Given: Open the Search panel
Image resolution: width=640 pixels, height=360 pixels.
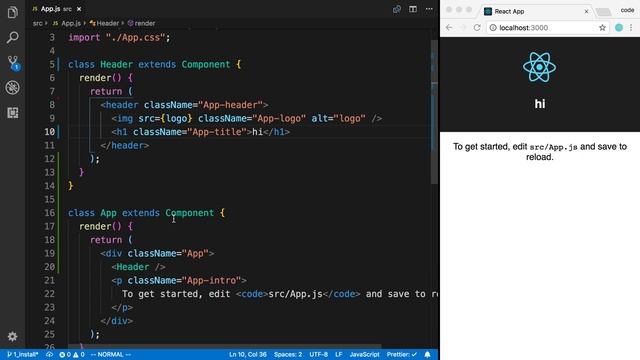Looking at the screenshot, I should [13, 38].
